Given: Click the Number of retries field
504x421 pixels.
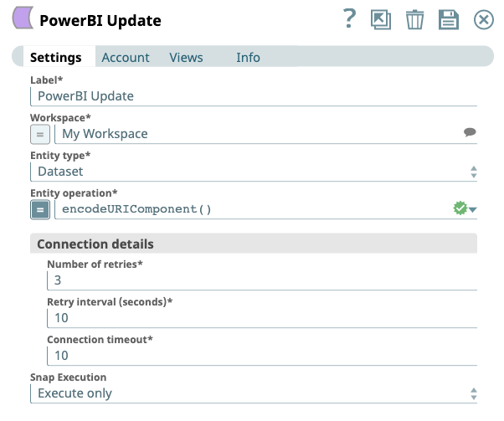Looking at the screenshot, I should pyautogui.click(x=262, y=280).
